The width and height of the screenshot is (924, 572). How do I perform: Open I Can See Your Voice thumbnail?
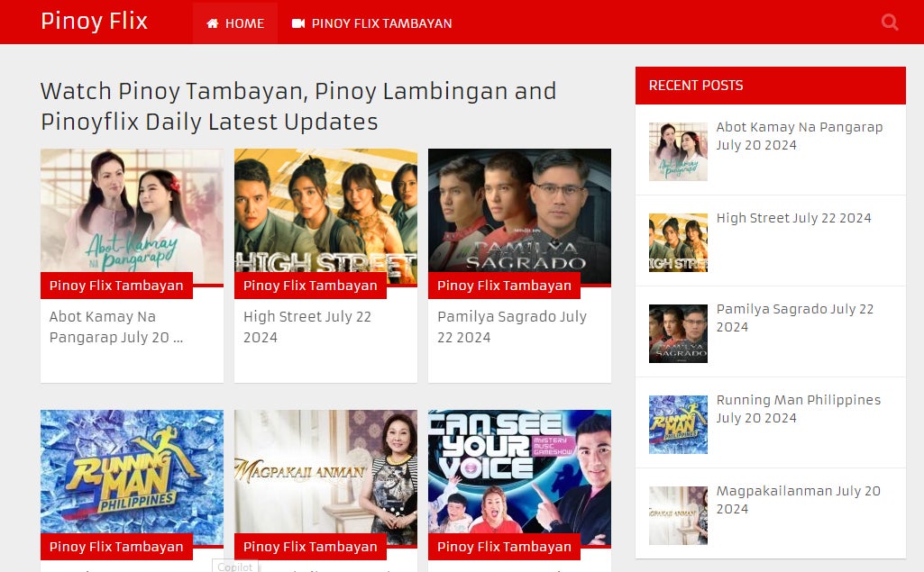coord(519,473)
